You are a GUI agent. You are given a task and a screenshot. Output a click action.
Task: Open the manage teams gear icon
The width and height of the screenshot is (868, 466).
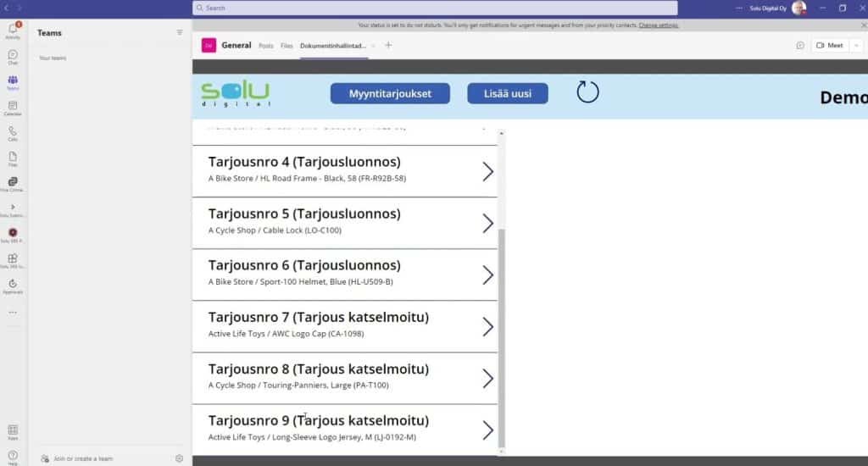pos(180,458)
